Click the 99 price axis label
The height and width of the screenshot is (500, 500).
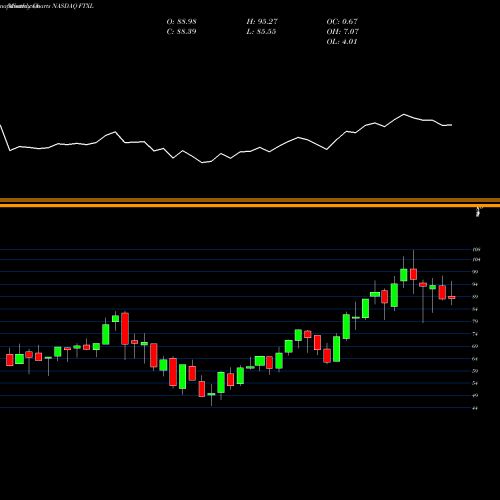tap(475, 272)
